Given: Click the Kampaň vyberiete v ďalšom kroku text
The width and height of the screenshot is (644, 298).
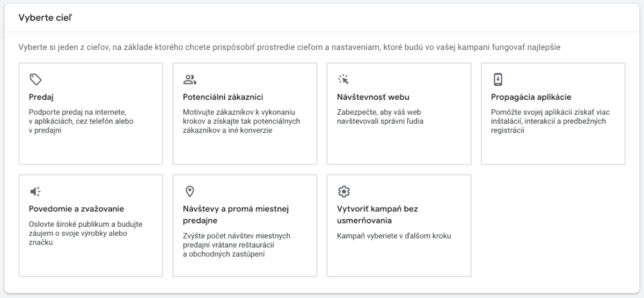Looking at the screenshot, I should click(394, 236).
